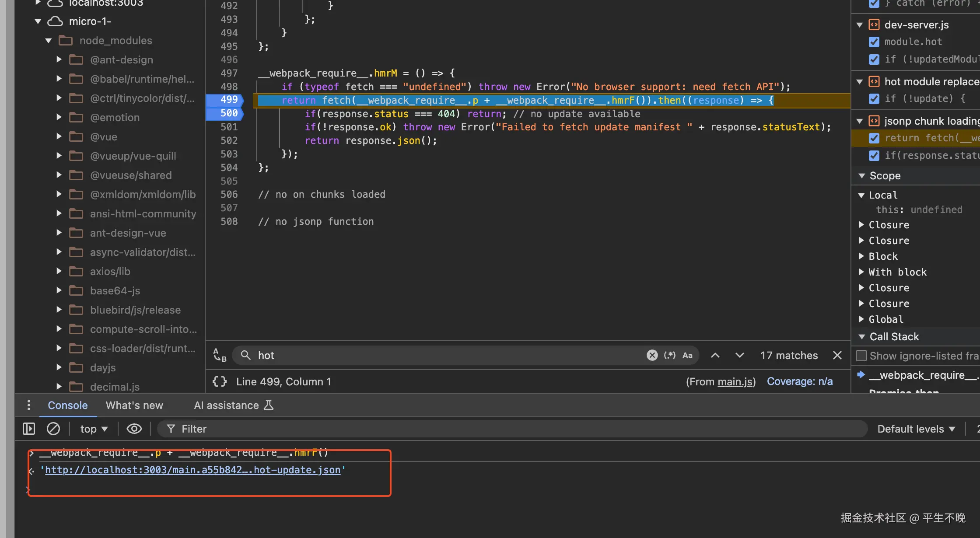Uncheck the module.hot breakpoint

point(874,42)
